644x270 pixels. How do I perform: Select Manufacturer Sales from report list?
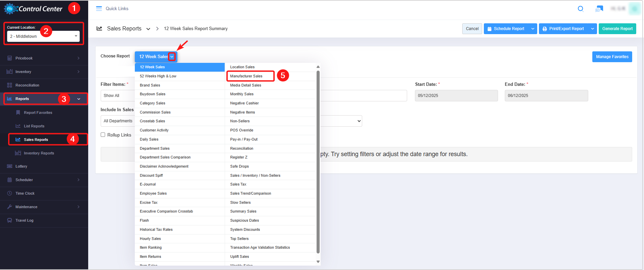tap(246, 76)
